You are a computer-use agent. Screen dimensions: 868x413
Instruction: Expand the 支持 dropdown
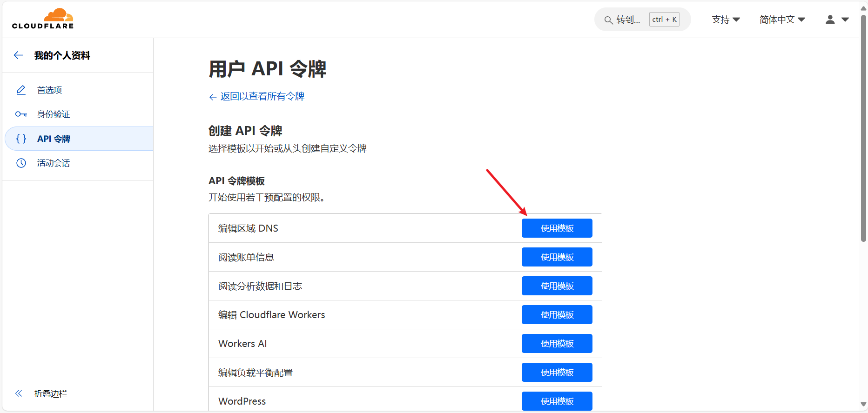coord(726,20)
